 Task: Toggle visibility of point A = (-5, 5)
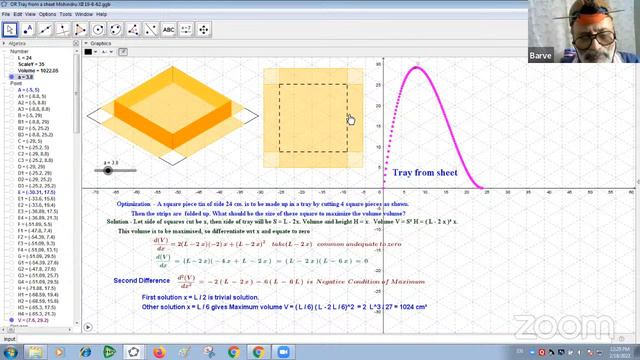11,90
